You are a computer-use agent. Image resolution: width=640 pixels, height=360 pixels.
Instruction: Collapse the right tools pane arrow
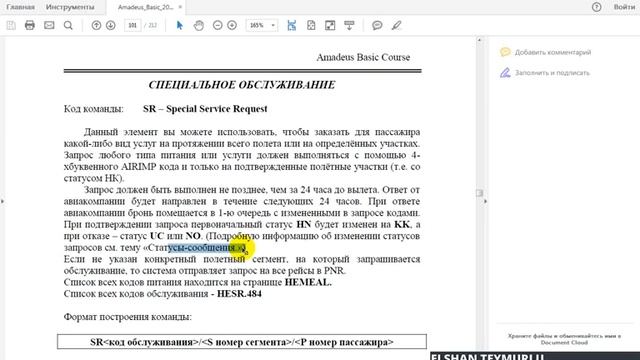(485, 201)
